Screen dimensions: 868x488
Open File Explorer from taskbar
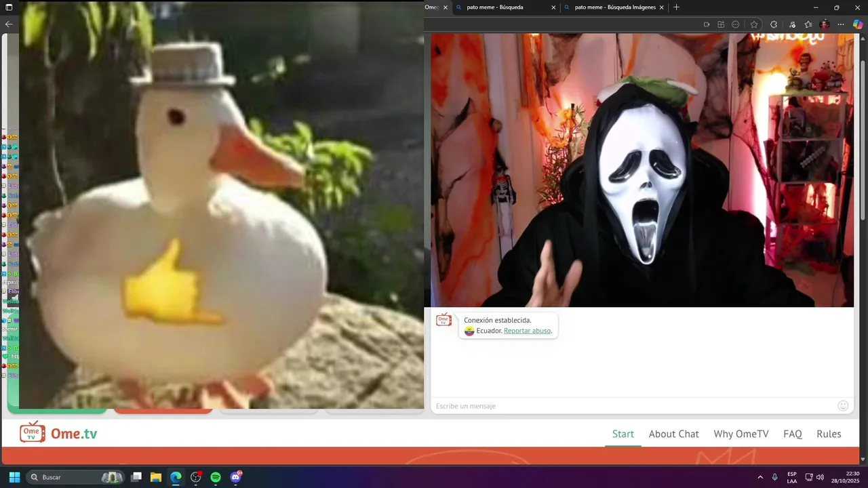(x=156, y=477)
